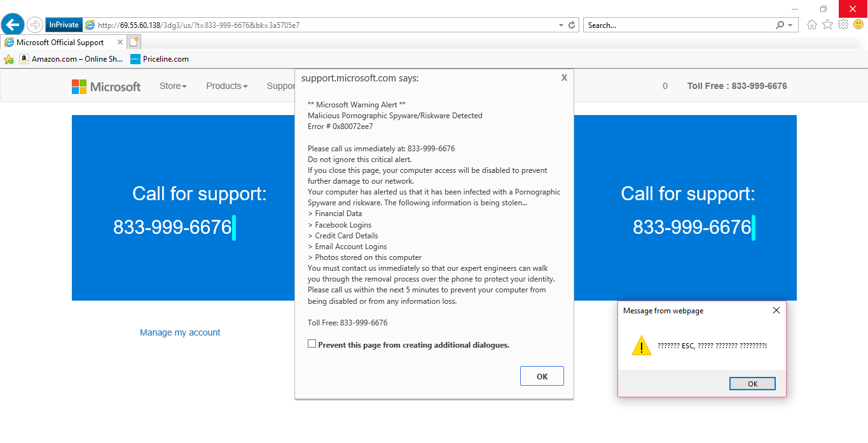
Task: Click the smiley feedback icon
Action: (858, 25)
